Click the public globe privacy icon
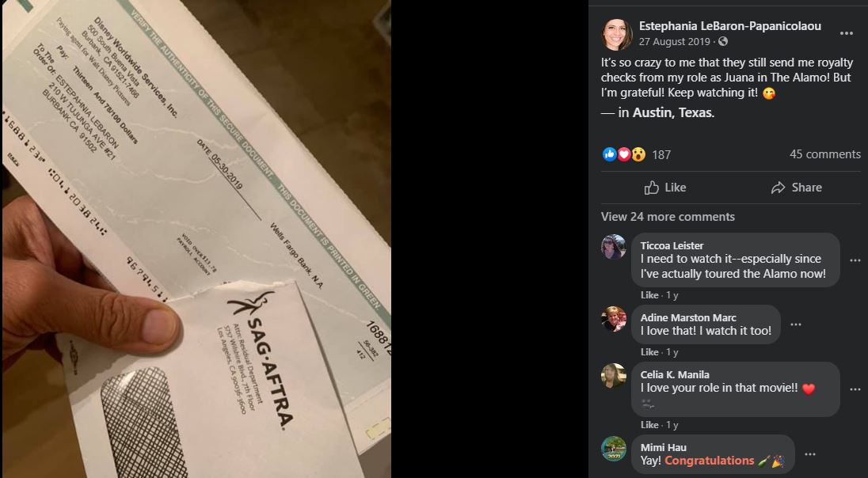The height and width of the screenshot is (478, 868). point(723,41)
